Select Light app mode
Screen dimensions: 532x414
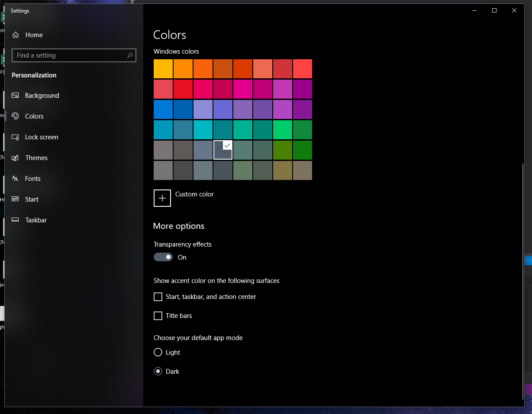158,352
